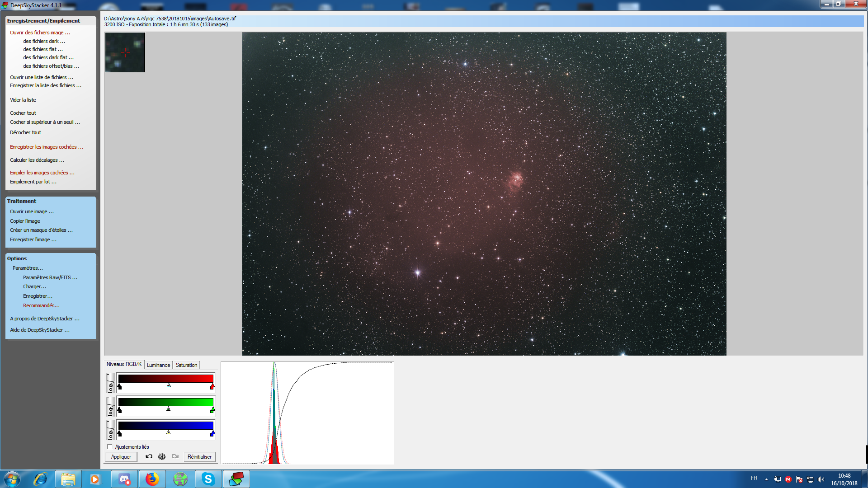
Task: Open Paramètres Raw/FITS options
Action: (50, 277)
